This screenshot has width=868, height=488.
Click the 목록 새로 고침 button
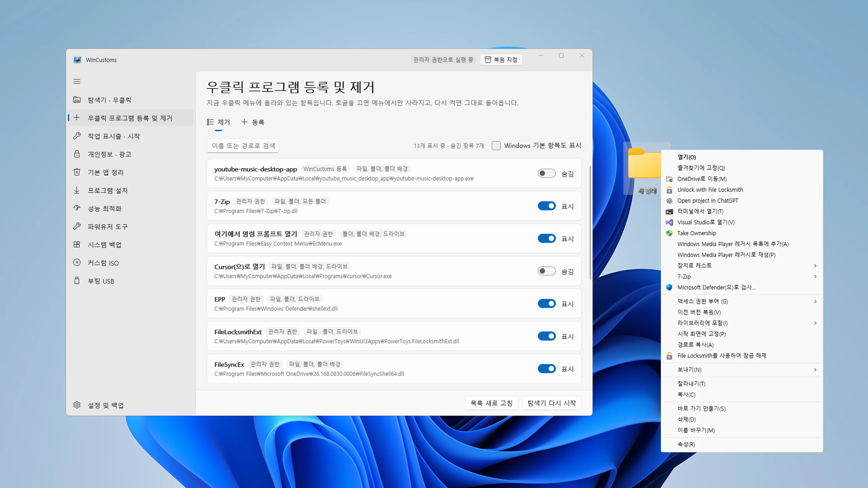[491, 403]
